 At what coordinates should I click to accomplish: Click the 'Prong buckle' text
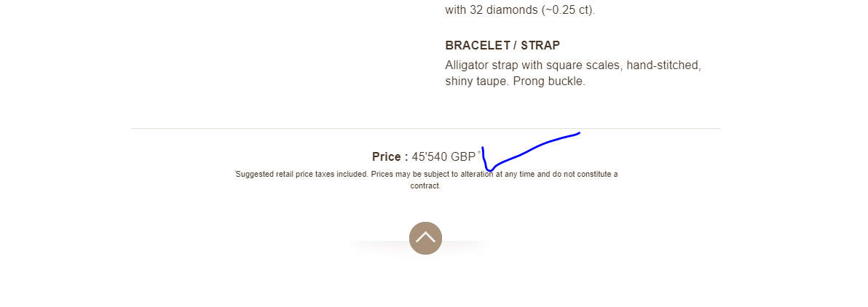548,81
